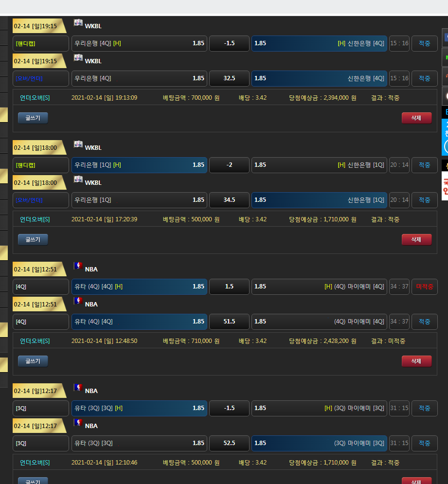Click WKBL league icon above 우리은행 -1.5 handicap row

[x=78, y=23]
